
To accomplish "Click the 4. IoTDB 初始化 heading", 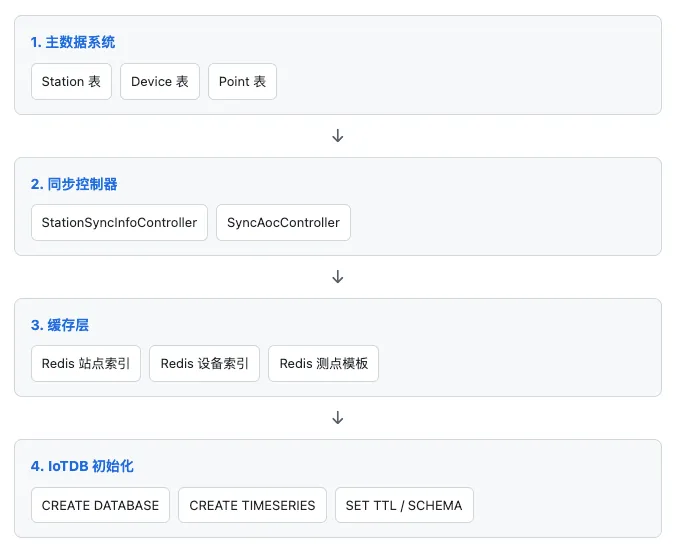I will coord(82,466).
